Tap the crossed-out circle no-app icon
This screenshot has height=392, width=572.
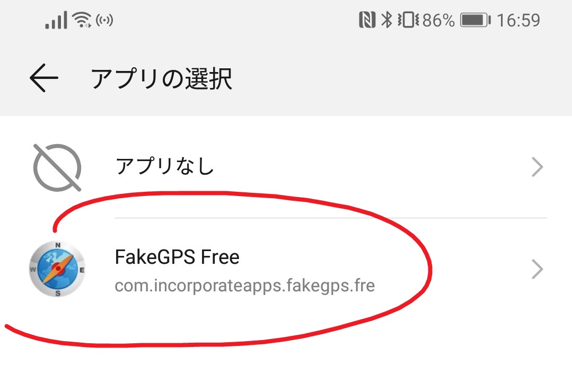57,167
